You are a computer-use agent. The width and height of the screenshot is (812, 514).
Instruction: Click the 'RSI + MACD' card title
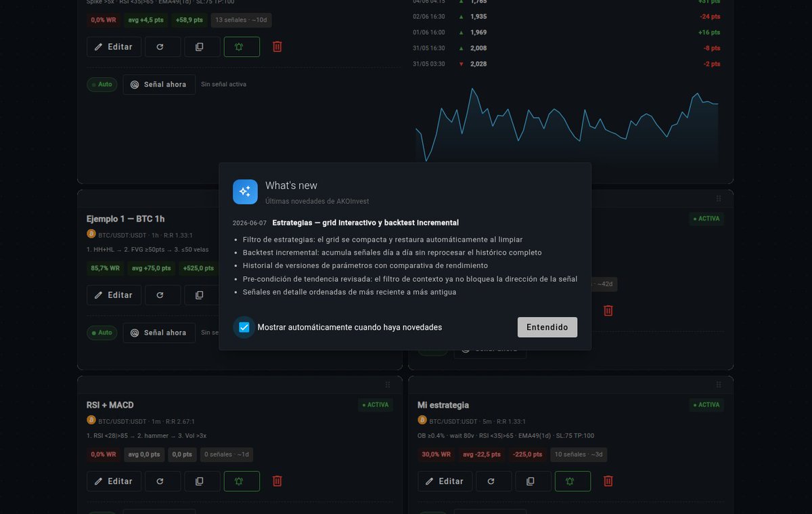[110, 405]
